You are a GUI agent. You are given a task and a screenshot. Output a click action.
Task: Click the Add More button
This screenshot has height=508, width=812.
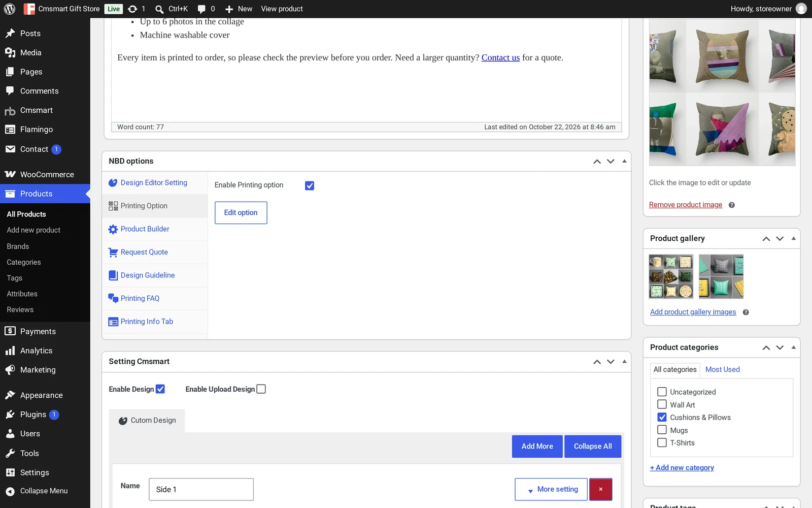tap(537, 447)
